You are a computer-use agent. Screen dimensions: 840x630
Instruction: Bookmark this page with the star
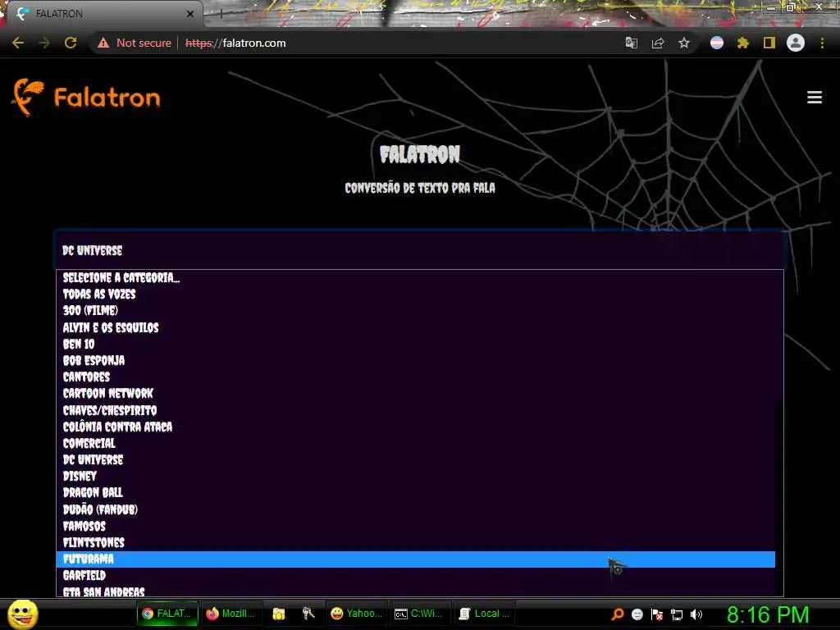684,43
